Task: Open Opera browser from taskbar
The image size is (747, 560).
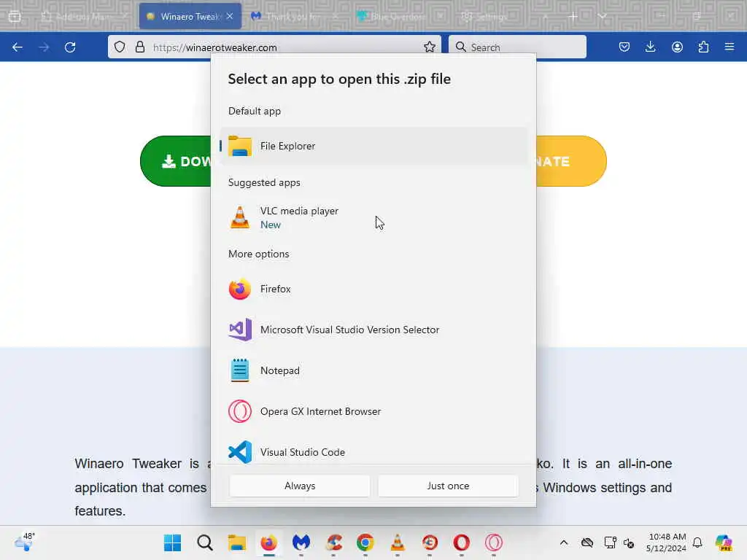Action: pyautogui.click(x=462, y=542)
